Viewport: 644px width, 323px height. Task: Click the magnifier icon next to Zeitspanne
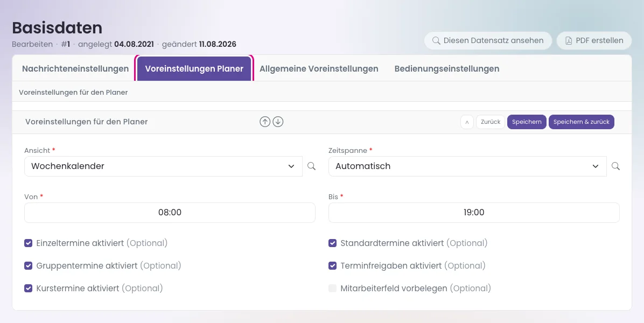click(x=615, y=166)
